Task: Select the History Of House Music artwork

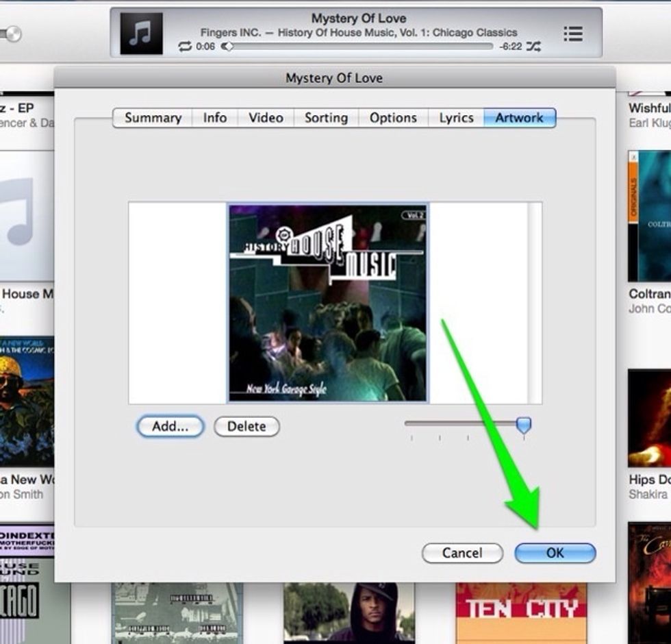Action: click(x=327, y=301)
